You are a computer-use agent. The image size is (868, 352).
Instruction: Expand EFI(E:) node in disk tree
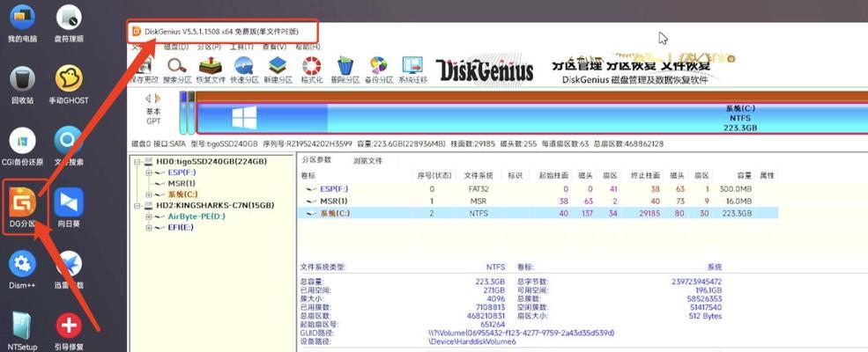tap(148, 228)
